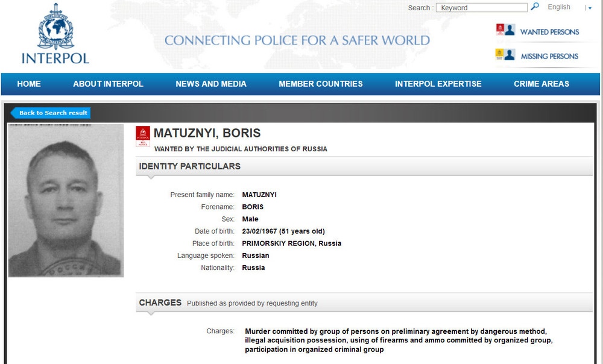Click the CHARGES section header
The width and height of the screenshot is (603, 364).
click(364, 303)
